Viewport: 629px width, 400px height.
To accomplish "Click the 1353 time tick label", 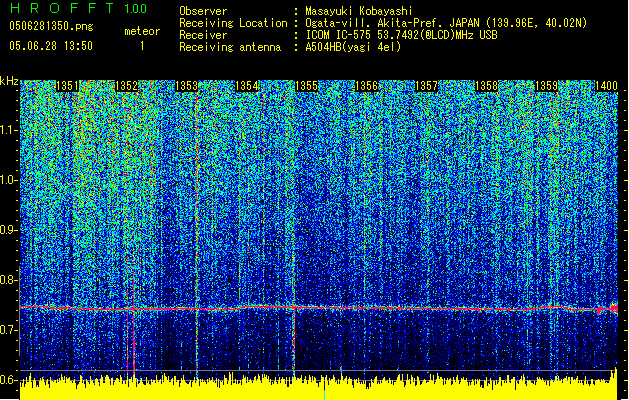I will point(187,87).
